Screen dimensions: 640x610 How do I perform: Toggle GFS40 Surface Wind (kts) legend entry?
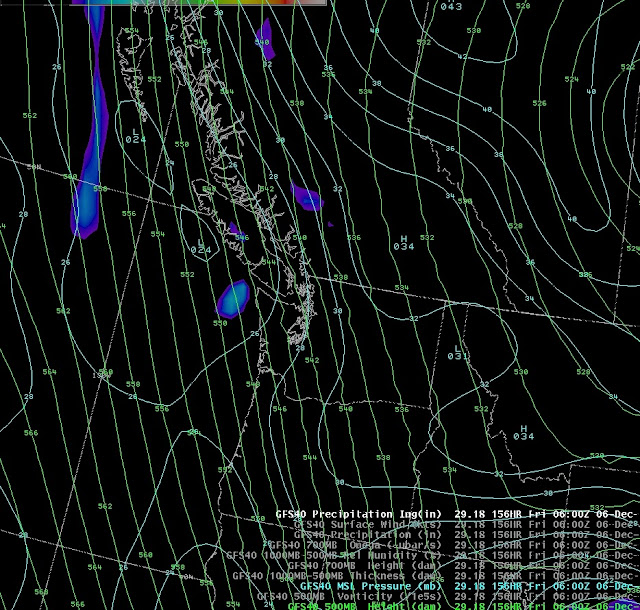click(466, 524)
